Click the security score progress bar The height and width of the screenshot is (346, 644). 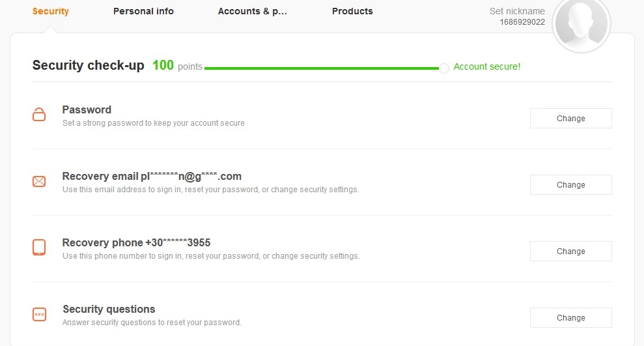coord(321,68)
